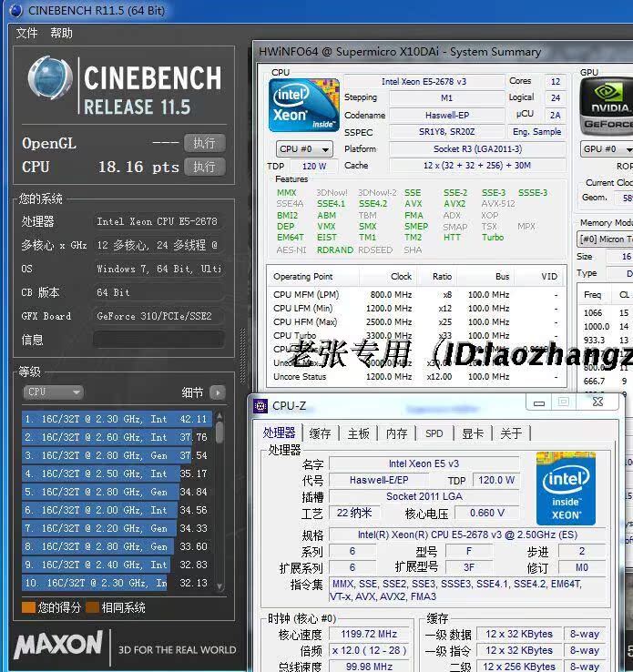The height and width of the screenshot is (672, 633).
Task: Switch to the 主板 tab in CPU-Z
Action: coord(358,433)
